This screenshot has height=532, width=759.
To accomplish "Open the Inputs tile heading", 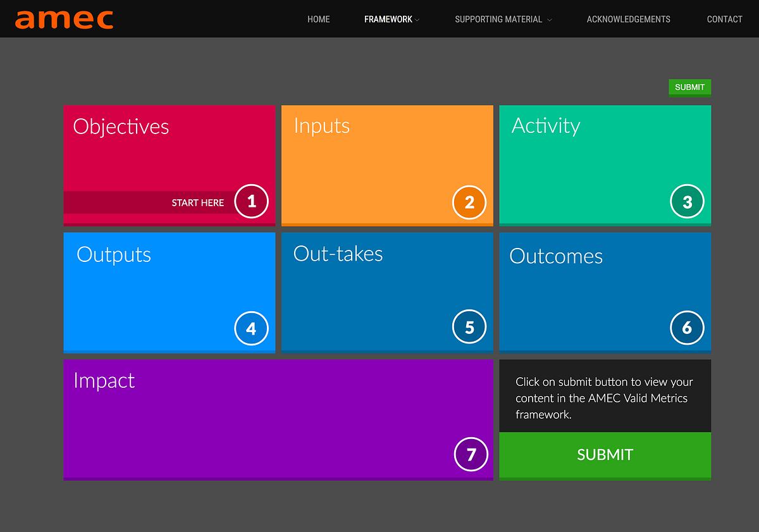I will (321, 125).
